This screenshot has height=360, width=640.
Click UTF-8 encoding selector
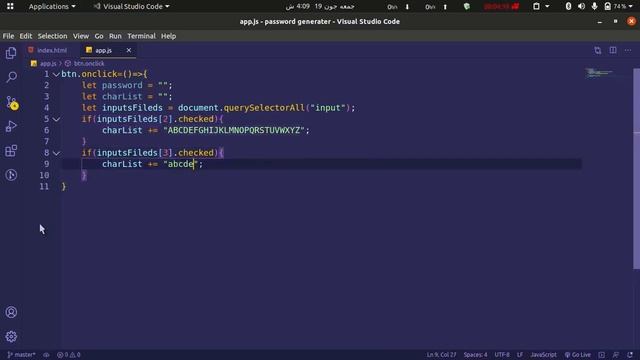coord(502,355)
